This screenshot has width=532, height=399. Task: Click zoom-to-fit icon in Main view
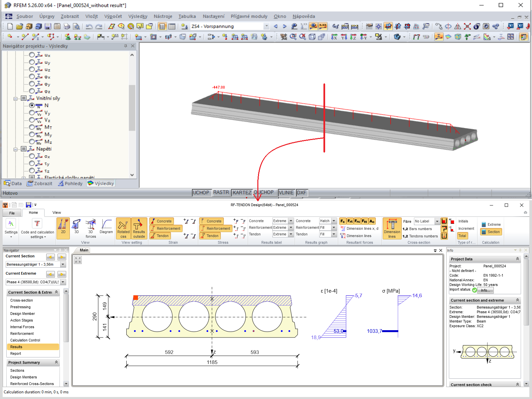(x=78, y=260)
